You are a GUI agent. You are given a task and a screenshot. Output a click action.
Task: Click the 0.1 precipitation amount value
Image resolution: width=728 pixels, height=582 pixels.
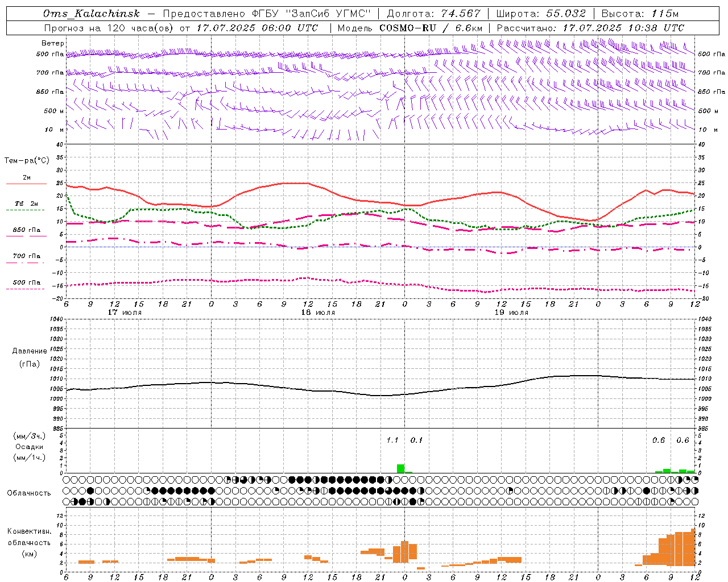pos(417,440)
